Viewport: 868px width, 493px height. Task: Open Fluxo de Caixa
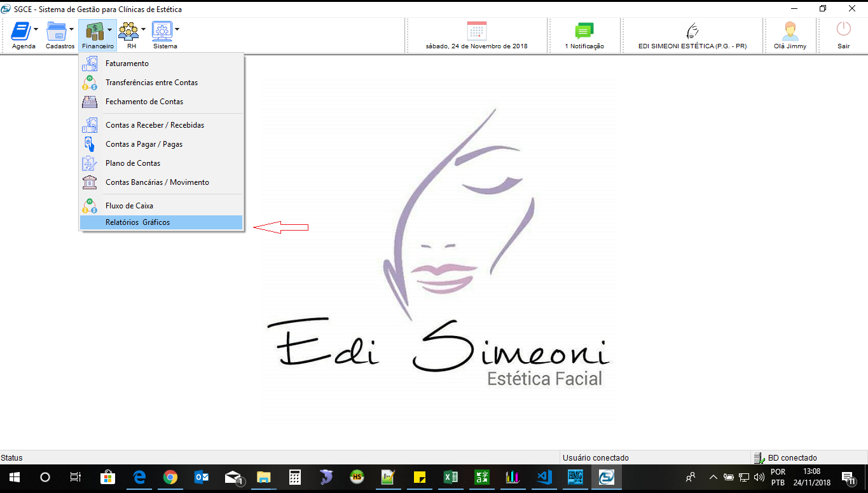161,206
